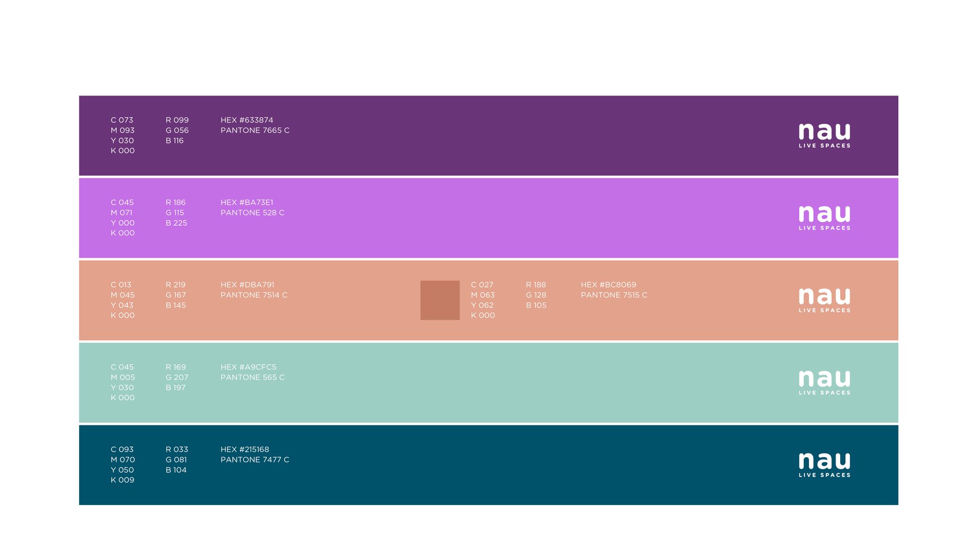
Task: Click the nau logo on salmon band
Action: pos(824,300)
